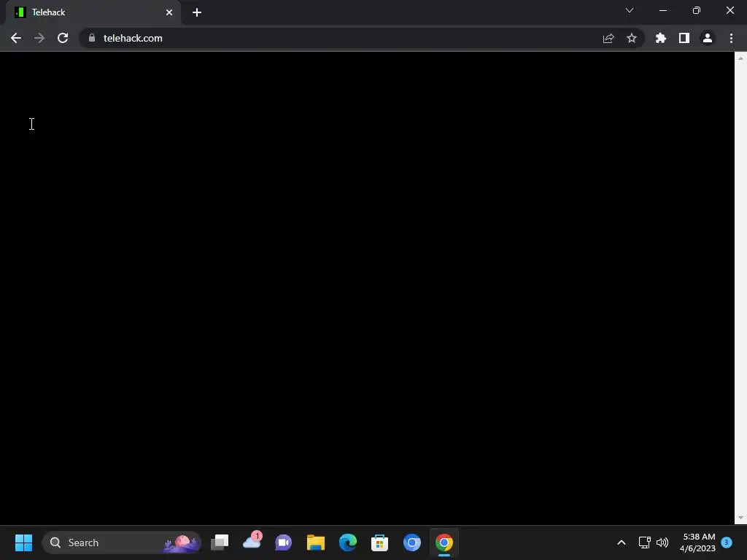Open network settings tray icon
Screen dimensions: 747x560
pyautogui.click(x=645, y=542)
